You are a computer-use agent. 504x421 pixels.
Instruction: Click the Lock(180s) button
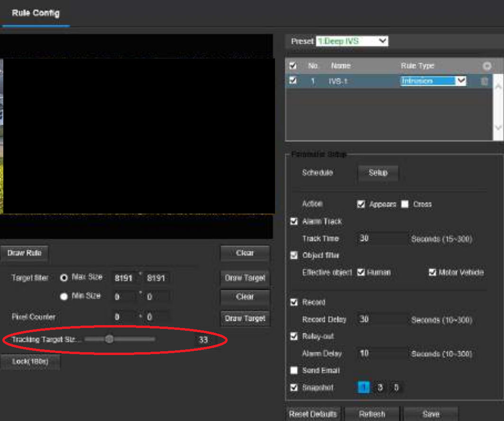(x=30, y=362)
